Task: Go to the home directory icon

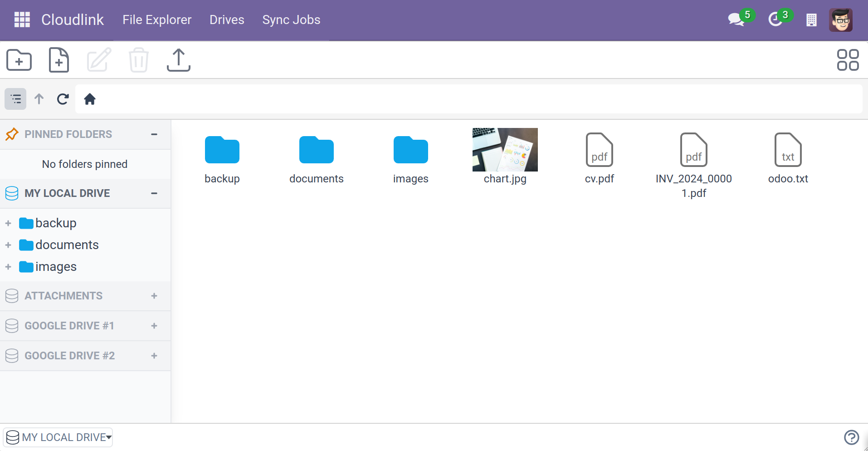Action: point(90,99)
